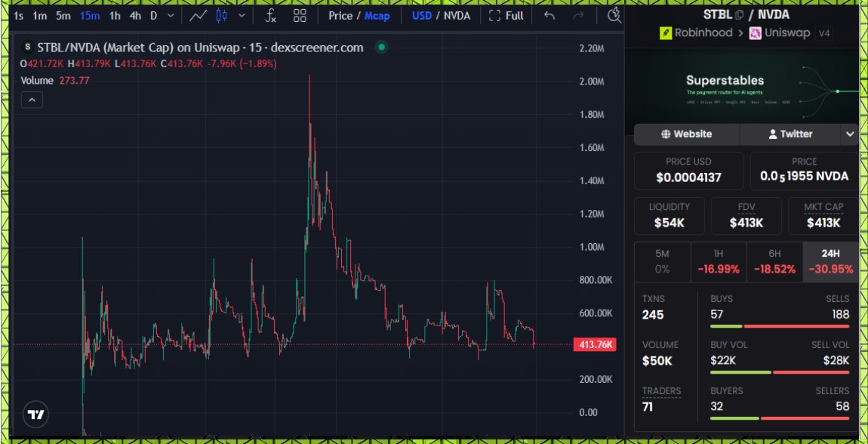Click the BUYS count 57
The width and height of the screenshot is (868, 444).
(717, 314)
